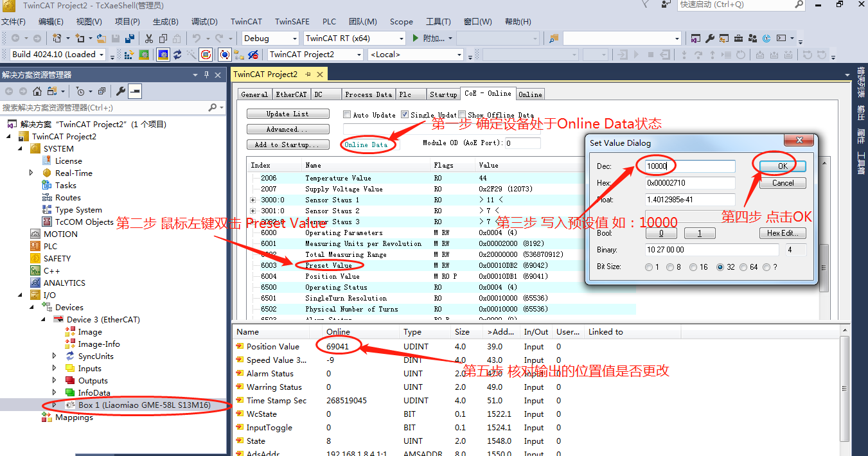Click the wrench Properties icon in Solution Explorer

120,91
